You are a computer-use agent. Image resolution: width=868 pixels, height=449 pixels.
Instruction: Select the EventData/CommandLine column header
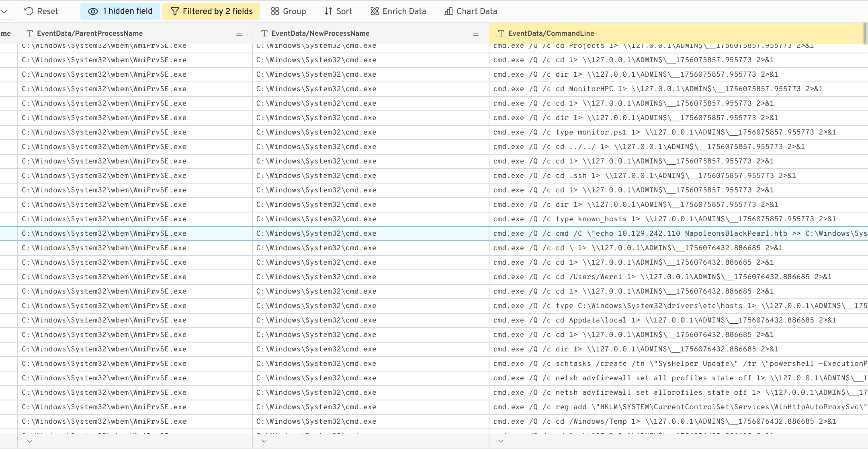click(x=551, y=33)
